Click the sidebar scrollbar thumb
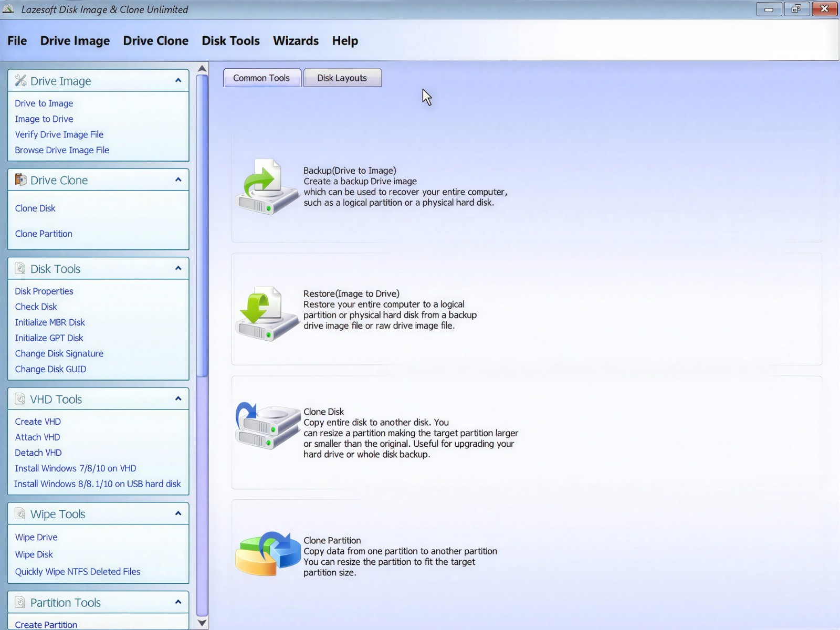The image size is (840, 630). [x=202, y=226]
